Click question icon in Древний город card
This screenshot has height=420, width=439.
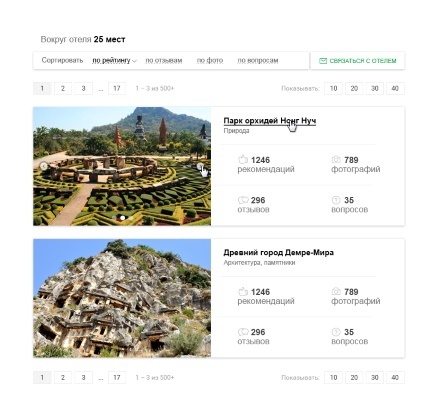336,332
